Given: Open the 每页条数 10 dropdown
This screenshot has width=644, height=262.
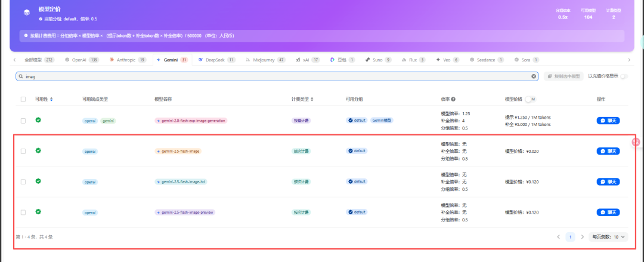Looking at the screenshot, I should click(x=608, y=237).
